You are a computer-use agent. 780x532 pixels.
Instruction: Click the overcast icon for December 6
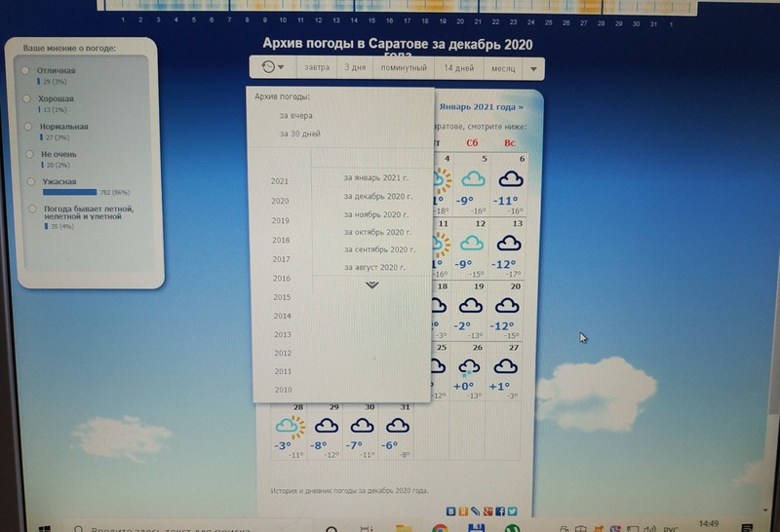coord(511,179)
